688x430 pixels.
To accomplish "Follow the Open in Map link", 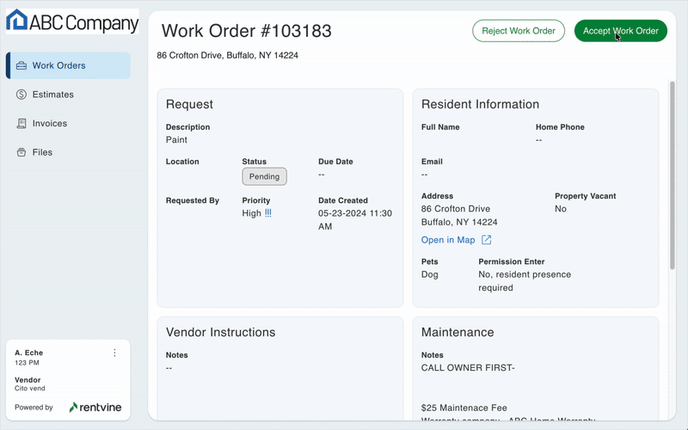I will click(448, 240).
